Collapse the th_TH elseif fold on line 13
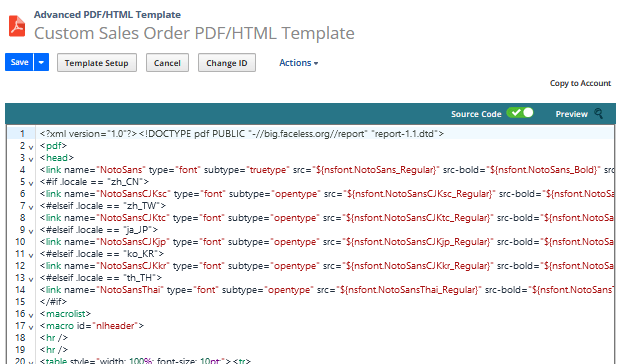The image size is (620, 364). pyautogui.click(x=31, y=279)
